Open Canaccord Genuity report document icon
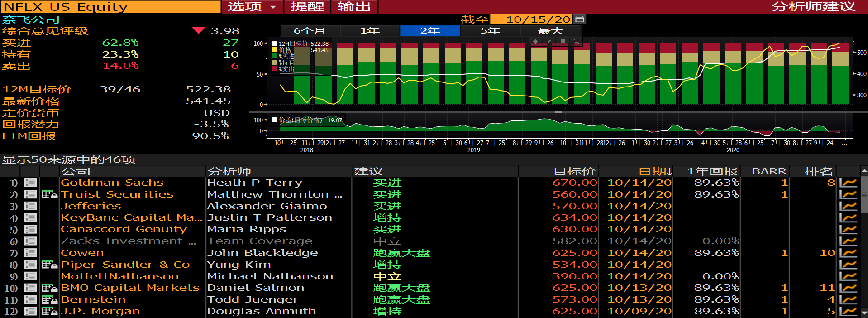Viewport: 868px width, 318px height. [31, 230]
